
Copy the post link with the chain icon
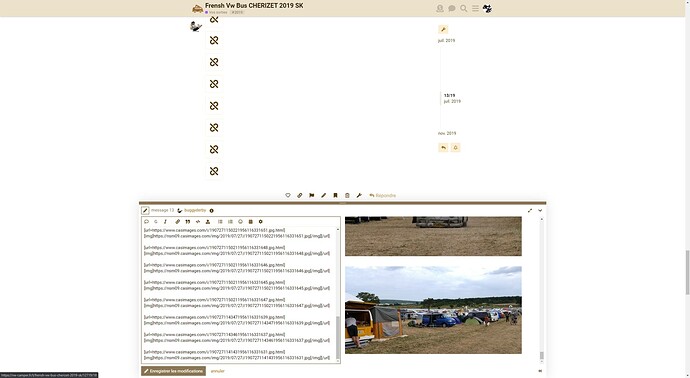tap(300, 195)
